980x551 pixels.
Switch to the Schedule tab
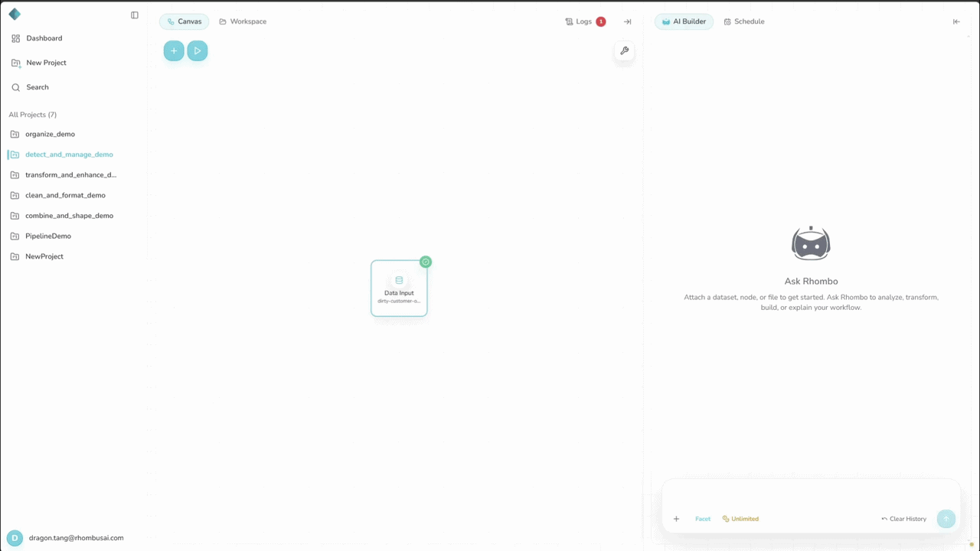pos(744,21)
